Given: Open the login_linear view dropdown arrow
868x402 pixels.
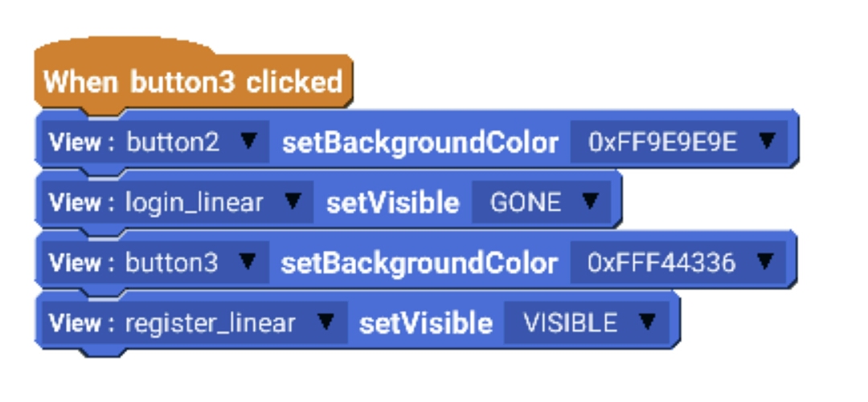Looking at the screenshot, I should pos(293,201).
